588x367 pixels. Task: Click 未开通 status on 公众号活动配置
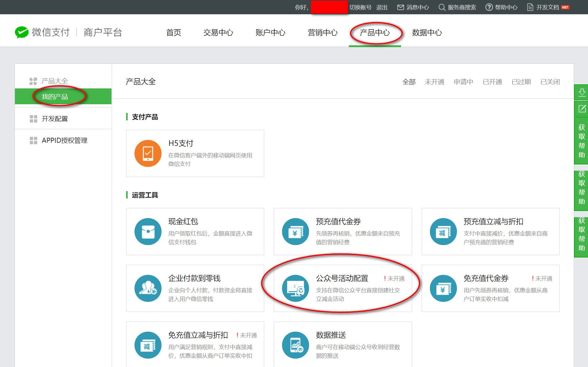click(x=394, y=279)
